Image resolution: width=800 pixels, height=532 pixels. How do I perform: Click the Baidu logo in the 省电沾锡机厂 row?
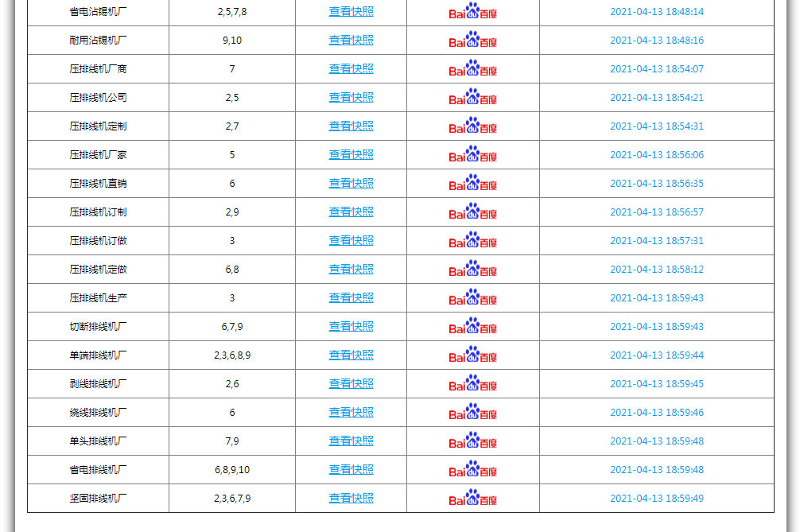pyautogui.click(x=472, y=11)
